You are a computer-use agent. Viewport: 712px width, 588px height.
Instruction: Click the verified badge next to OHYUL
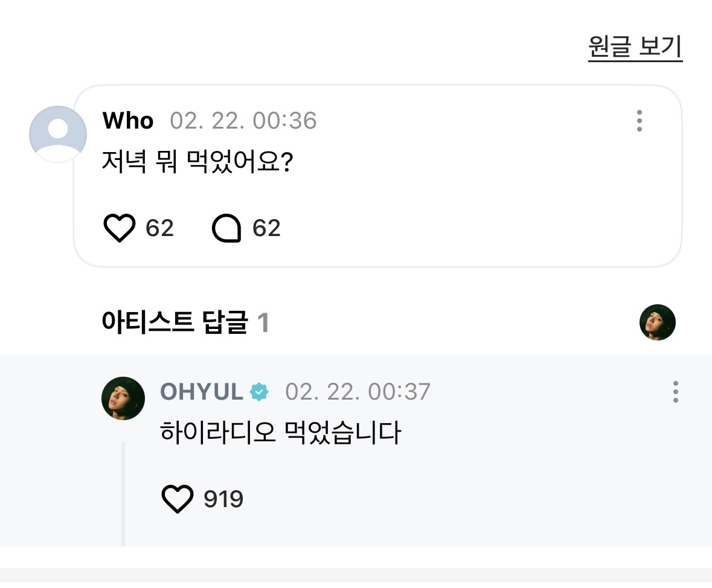[260, 392]
